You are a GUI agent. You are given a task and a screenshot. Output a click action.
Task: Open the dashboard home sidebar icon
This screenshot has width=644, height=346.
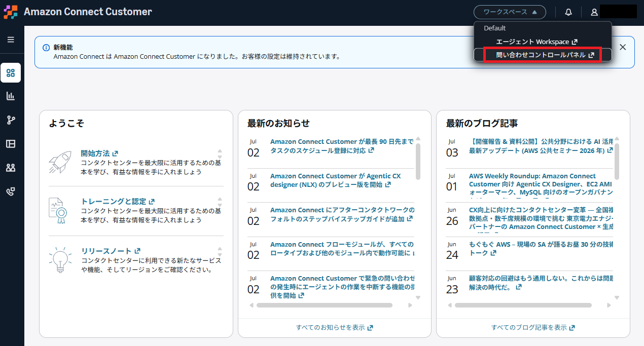coord(11,72)
